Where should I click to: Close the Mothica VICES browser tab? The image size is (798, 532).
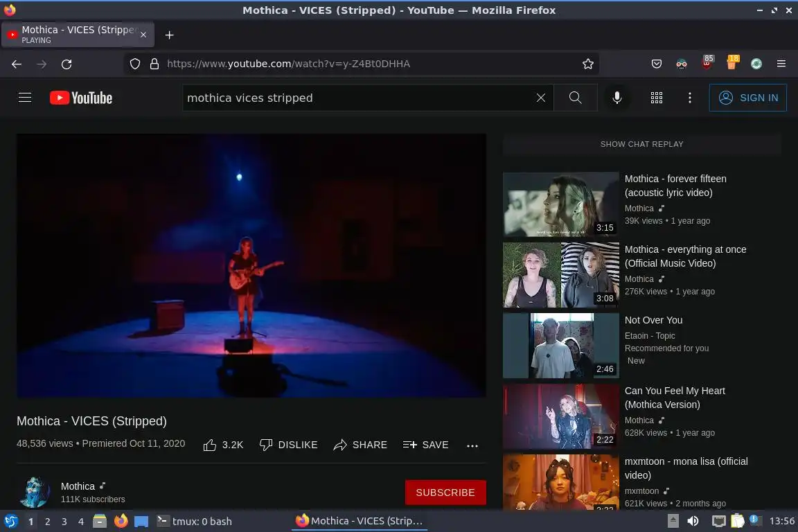click(x=143, y=35)
